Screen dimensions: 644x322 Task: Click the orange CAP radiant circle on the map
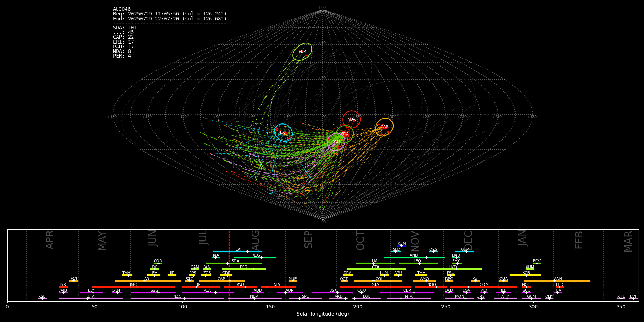pos(384,127)
